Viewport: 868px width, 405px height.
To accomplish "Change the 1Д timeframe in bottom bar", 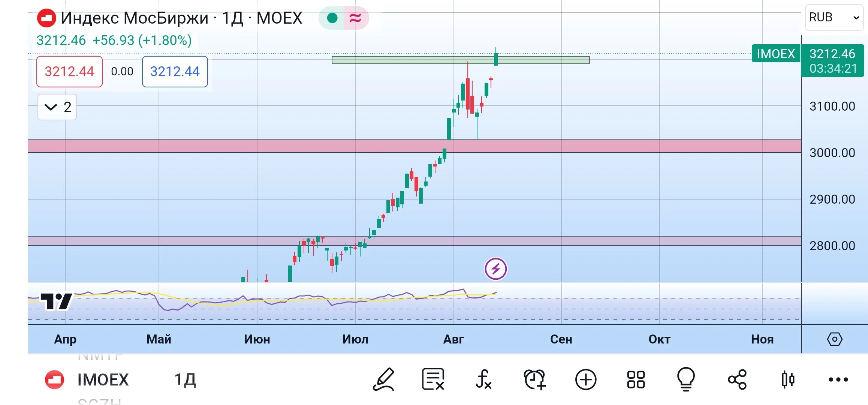I will coord(185,380).
